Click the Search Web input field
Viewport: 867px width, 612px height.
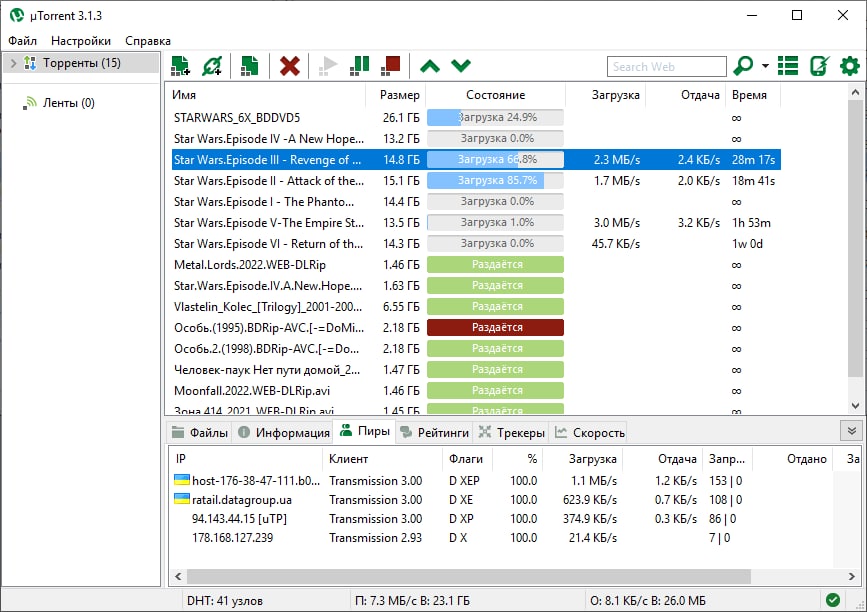pyautogui.click(x=666, y=66)
